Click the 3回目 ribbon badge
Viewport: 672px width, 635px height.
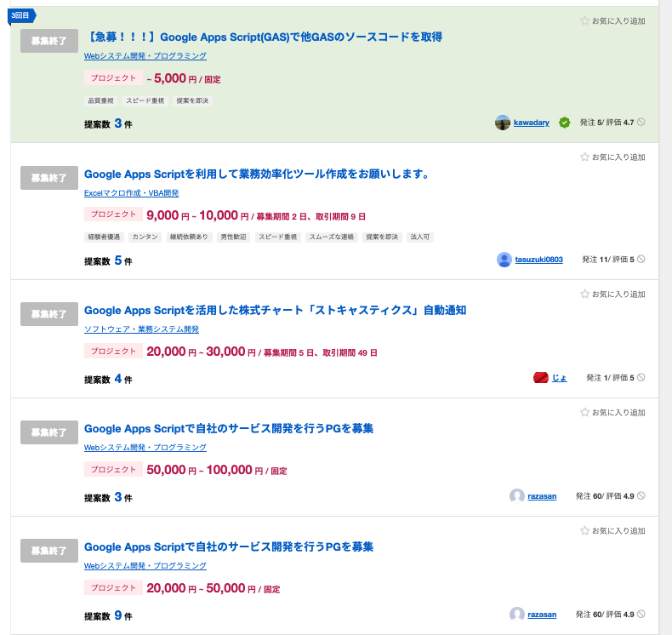pos(21,15)
